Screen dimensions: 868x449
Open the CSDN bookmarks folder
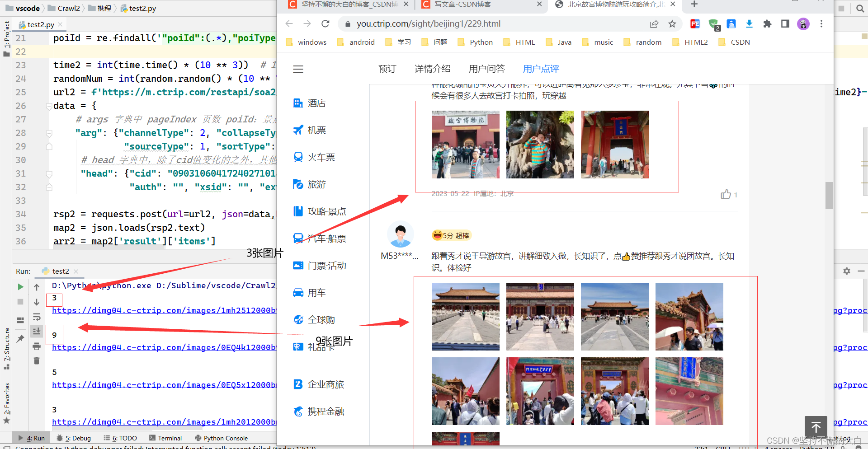(x=734, y=42)
